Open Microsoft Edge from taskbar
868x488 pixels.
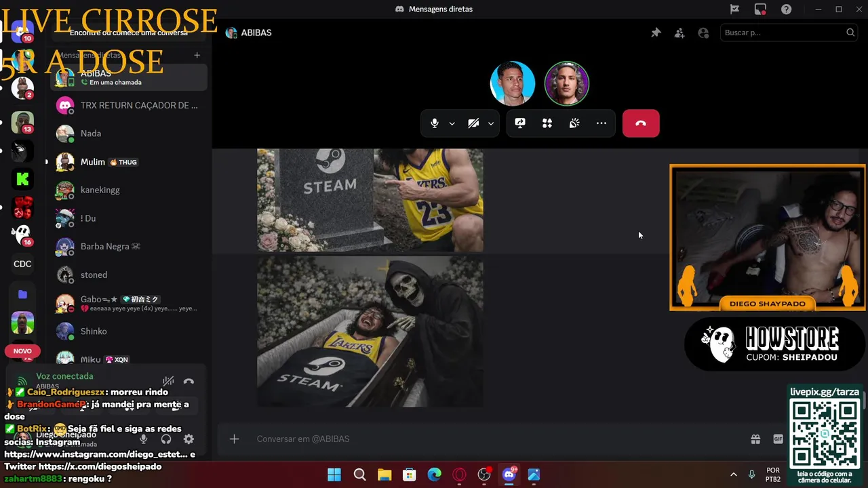(x=435, y=474)
